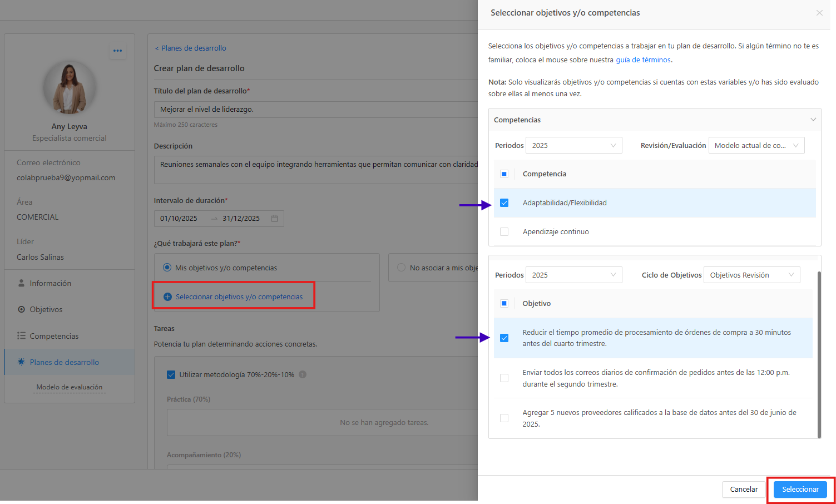Click the plus icon beside Seleccionar objetivos
836x504 pixels.
[x=167, y=297]
